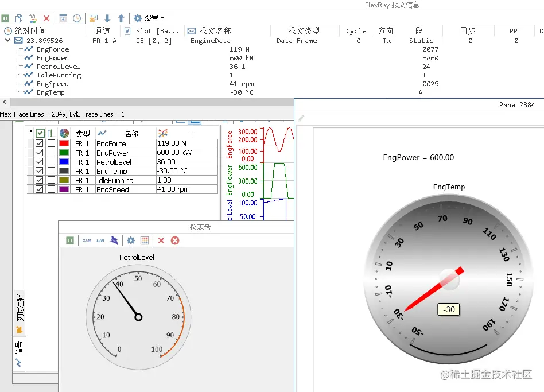Click the clock icon in trace toolbar

pyautogui.click(x=77, y=18)
